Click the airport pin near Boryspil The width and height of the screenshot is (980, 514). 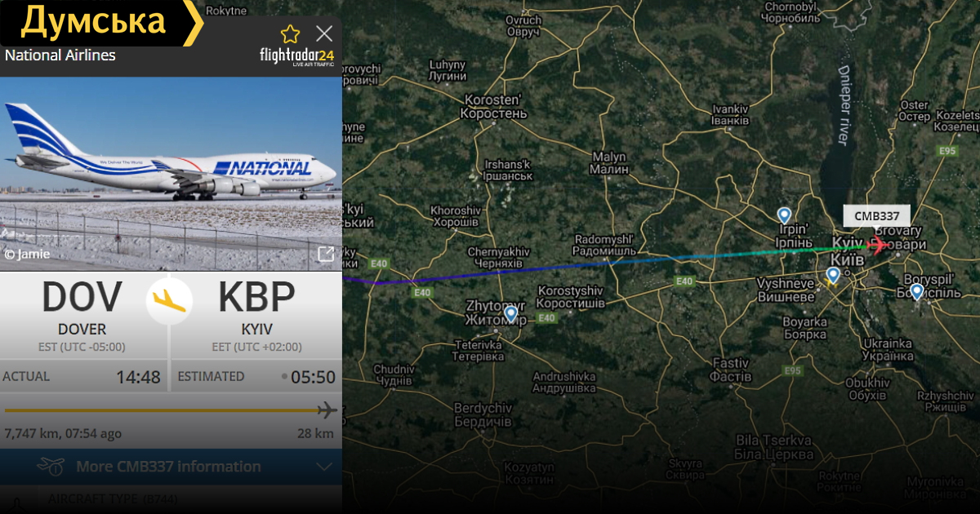click(x=916, y=291)
